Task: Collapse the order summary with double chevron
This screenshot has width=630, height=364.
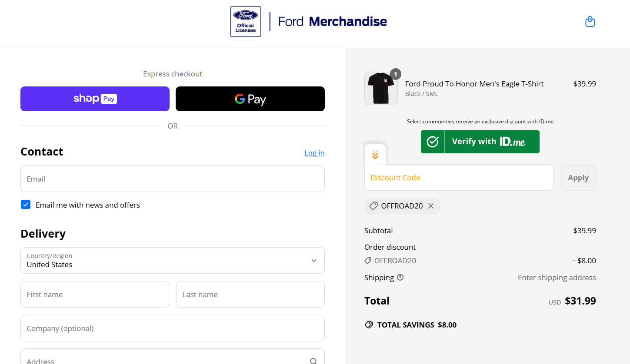Action: pos(375,154)
